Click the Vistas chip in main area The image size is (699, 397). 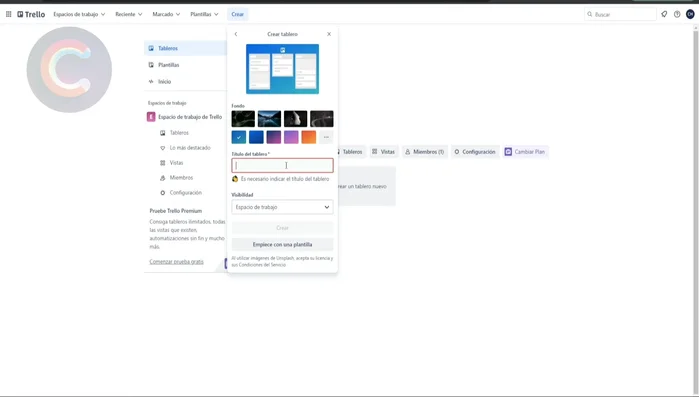click(x=383, y=152)
